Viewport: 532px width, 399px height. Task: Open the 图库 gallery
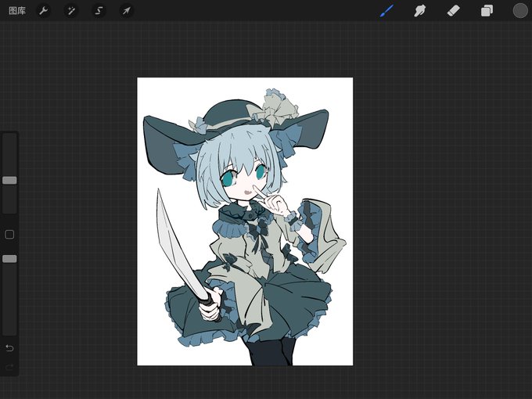pyautogui.click(x=17, y=11)
